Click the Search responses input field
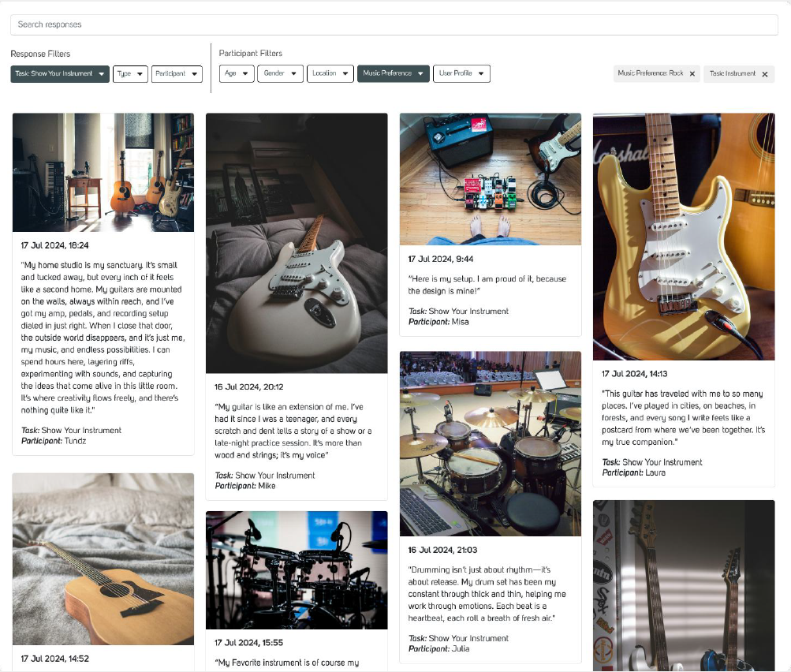Screen dimensions: 791x672 (x=394, y=24)
